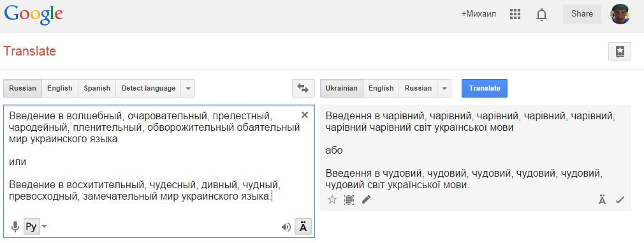Toggle the Ру input keyboard
The height and width of the screenshot is (243, 644).
(32, 226)
